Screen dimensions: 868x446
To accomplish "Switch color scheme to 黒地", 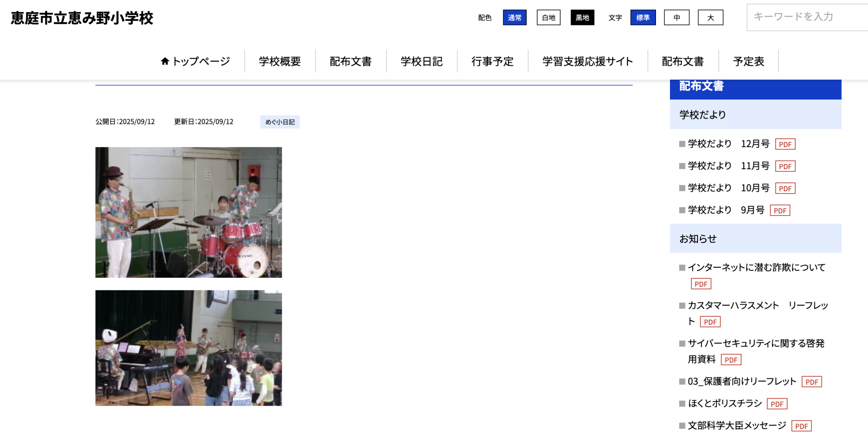I will [582, 18].
